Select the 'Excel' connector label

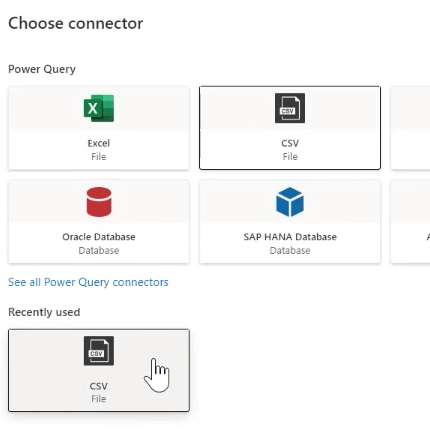click(99, 143)
